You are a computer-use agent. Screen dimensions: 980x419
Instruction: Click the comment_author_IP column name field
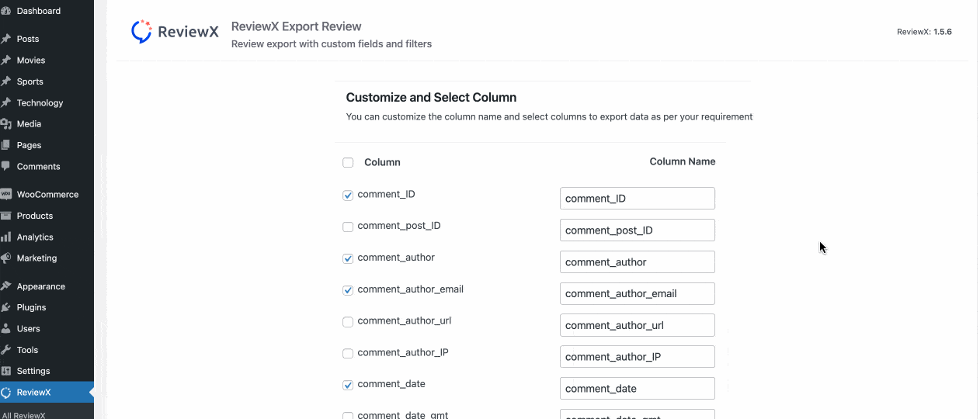[637, 357]
